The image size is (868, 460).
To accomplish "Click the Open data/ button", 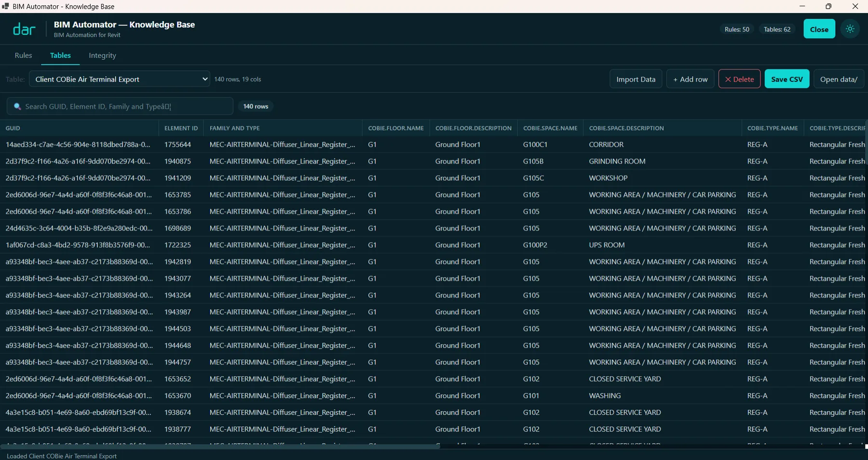I will 839,79.
